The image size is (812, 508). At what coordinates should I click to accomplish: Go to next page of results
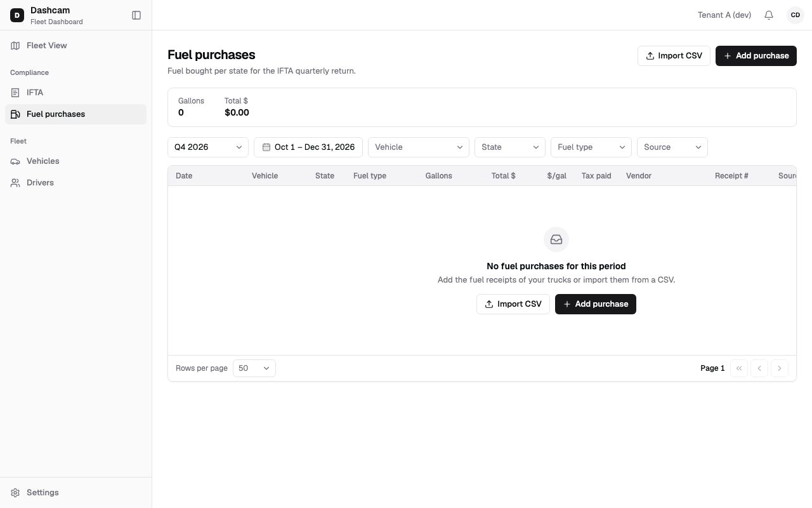(780, 368)
